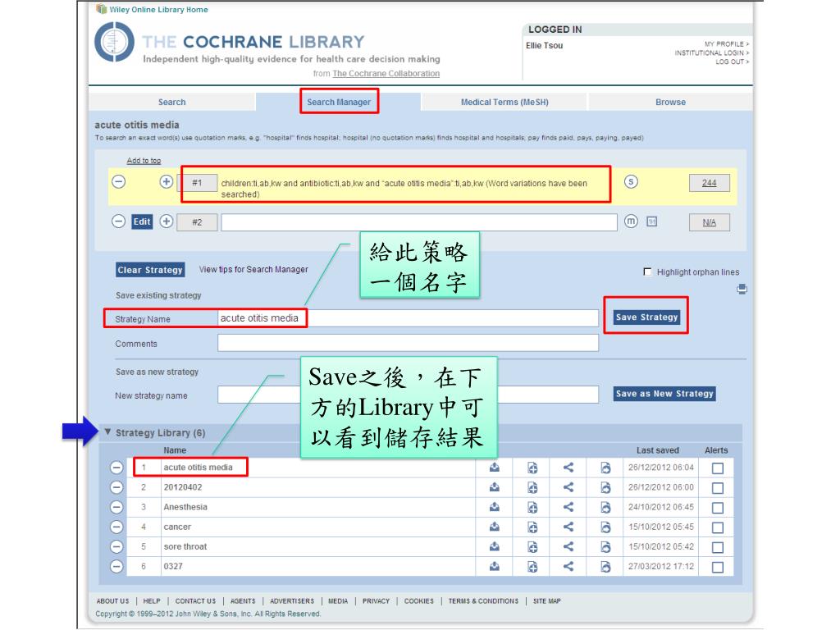
Task: Tick the alert checkbox for Anesthesia
Action: point(717,508)
